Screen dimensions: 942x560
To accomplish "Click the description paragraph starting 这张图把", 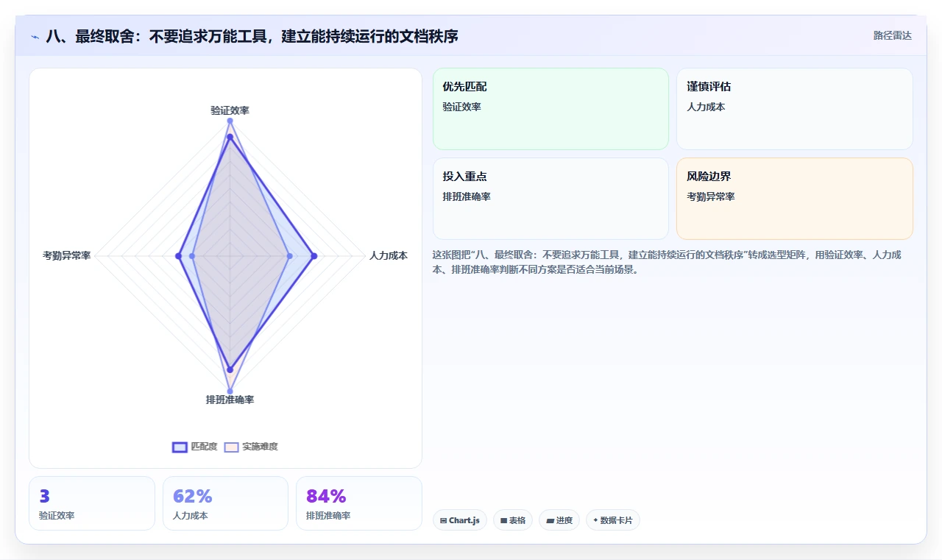I will (x=666, y=262).
